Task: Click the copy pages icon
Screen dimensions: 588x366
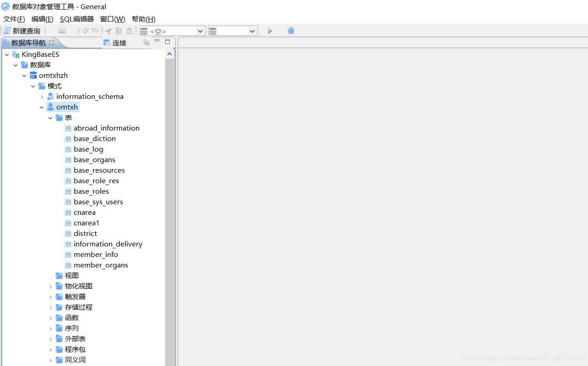Action: 119,31
